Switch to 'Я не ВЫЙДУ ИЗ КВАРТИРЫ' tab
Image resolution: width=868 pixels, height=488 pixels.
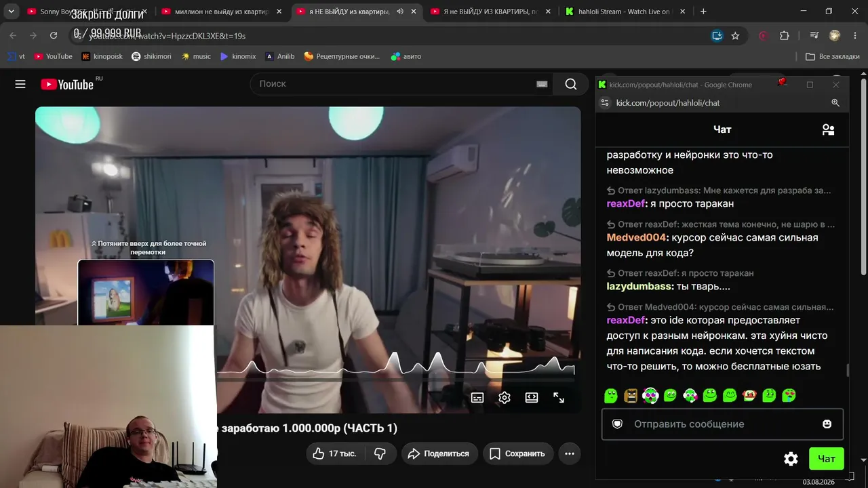click(490, 12)
